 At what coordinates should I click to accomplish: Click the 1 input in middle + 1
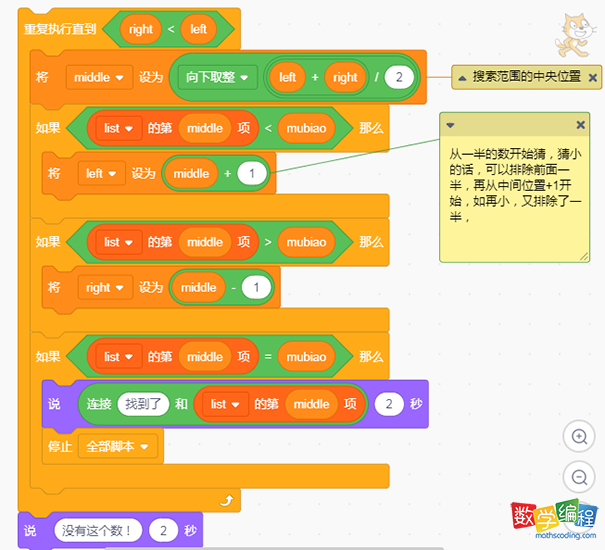(x=252, y=174)
